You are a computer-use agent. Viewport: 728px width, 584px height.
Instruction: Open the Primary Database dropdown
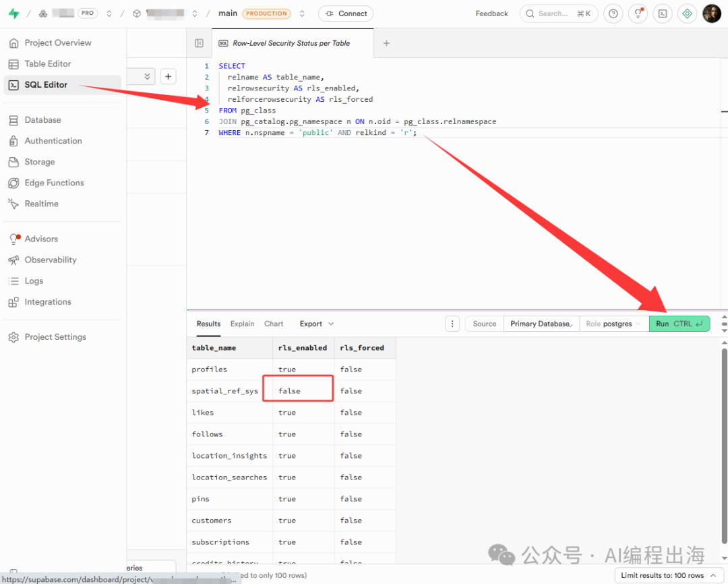(x=541, y=324)
